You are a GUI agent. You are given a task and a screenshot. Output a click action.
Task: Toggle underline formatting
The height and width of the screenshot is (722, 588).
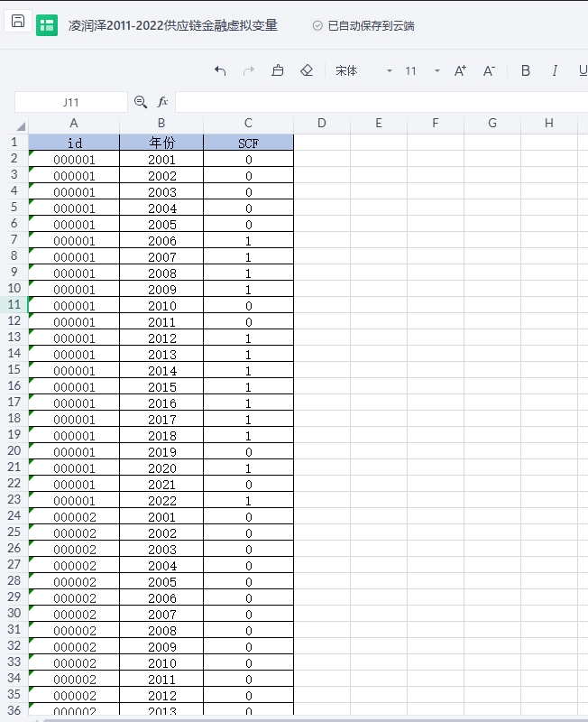pos(583,70)
